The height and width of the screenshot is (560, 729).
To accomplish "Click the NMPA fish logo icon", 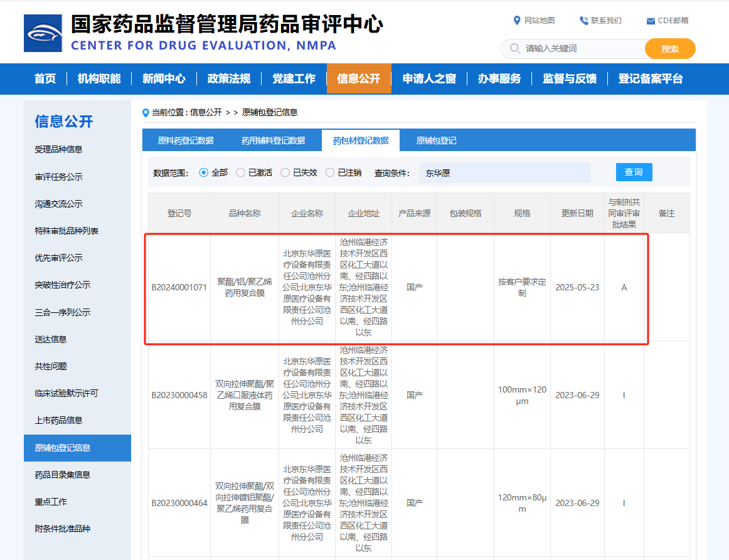I will pos(43,33).
